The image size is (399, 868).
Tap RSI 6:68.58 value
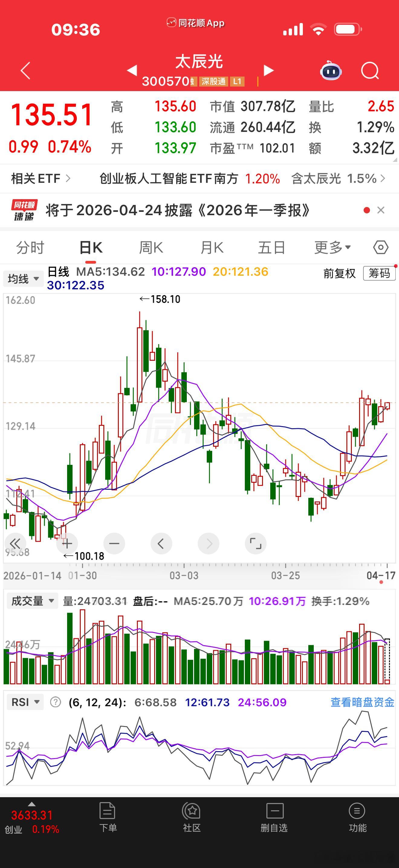pos(155,702)
